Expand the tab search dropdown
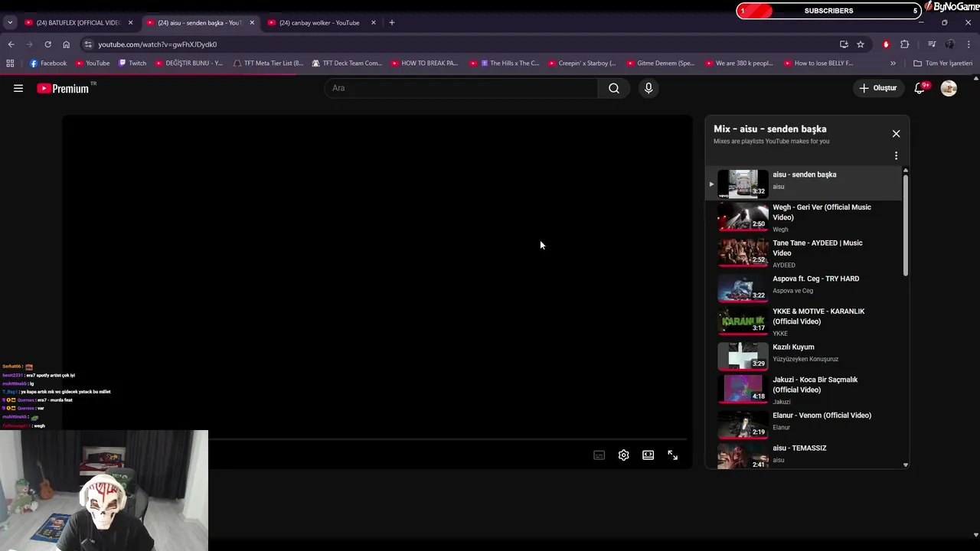Screen dimensions: 980x551 coord(10,23)
